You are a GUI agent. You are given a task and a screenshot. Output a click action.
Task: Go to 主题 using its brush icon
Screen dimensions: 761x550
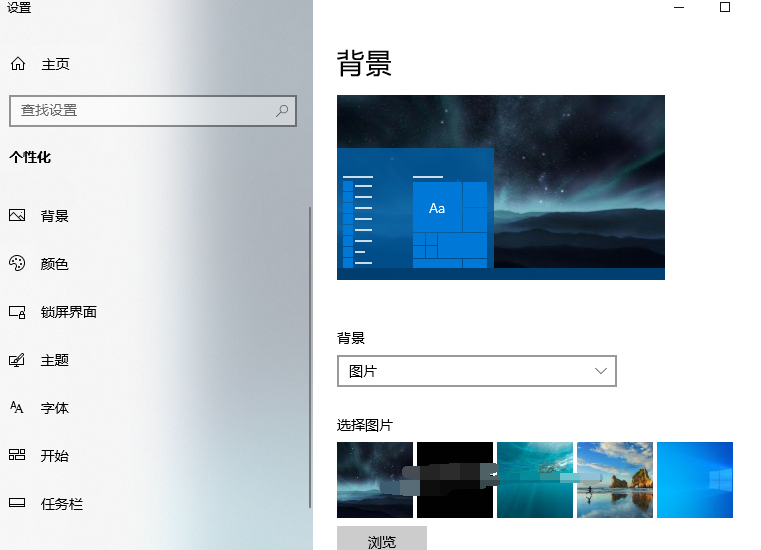click(17, 360)
